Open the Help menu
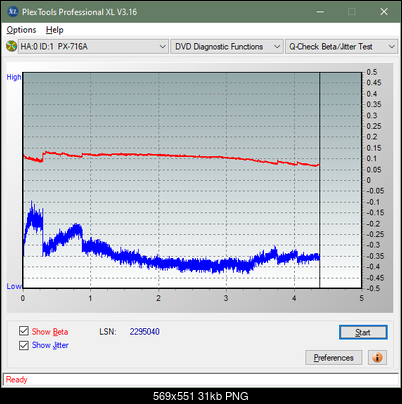The width and height of the screenshot is (402, 404). click(x=55, y=30)
